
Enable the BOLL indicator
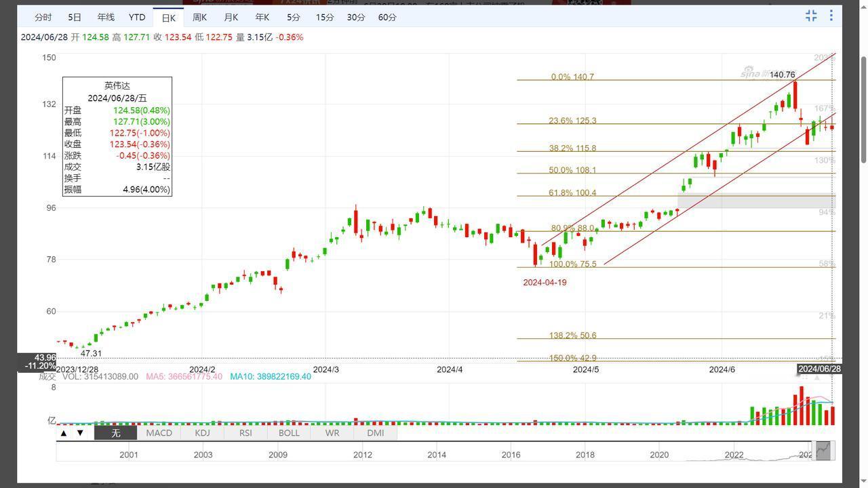(289, 433)
